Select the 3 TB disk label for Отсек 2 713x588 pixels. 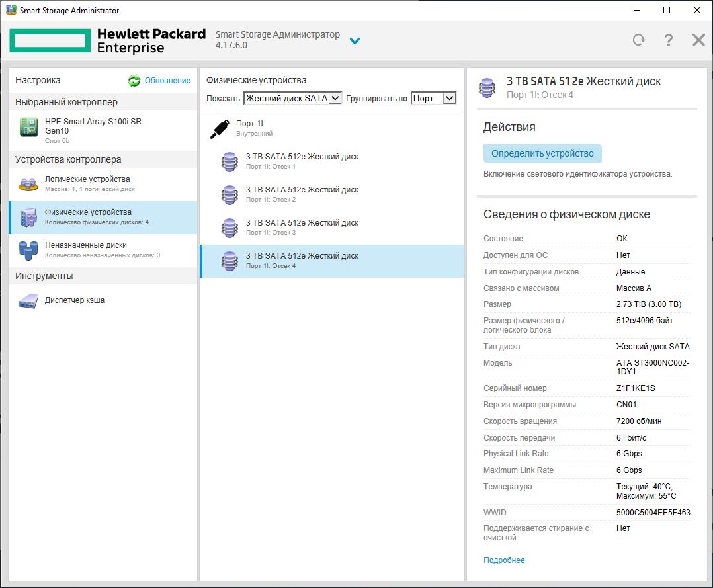point(302,190)
